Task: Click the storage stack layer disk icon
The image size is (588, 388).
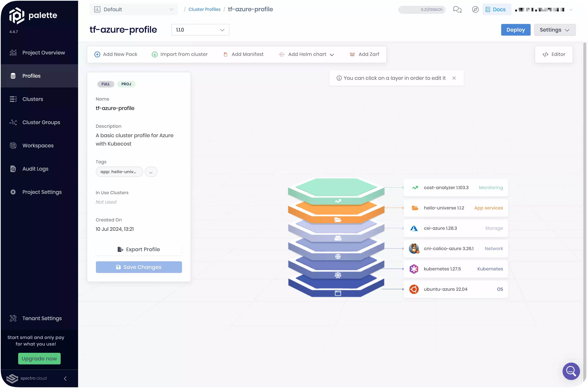Action: click(x=338, y=238)
